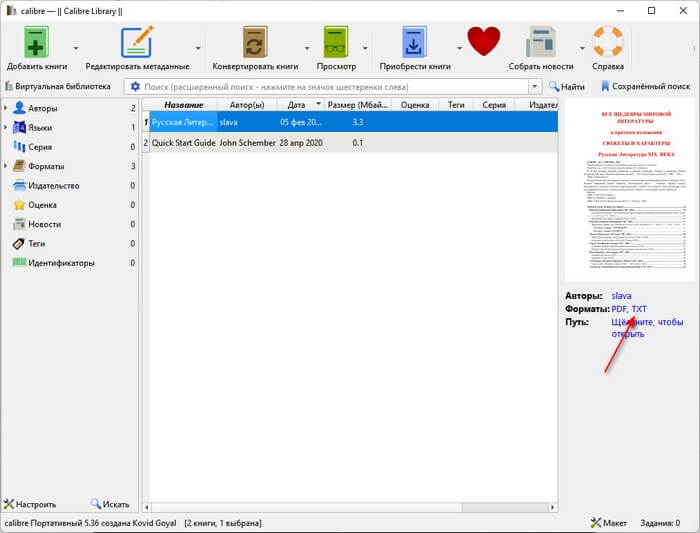Click the Virtual library icon
700x533 pixels.
pyautogui.click(x=8, y=86)
